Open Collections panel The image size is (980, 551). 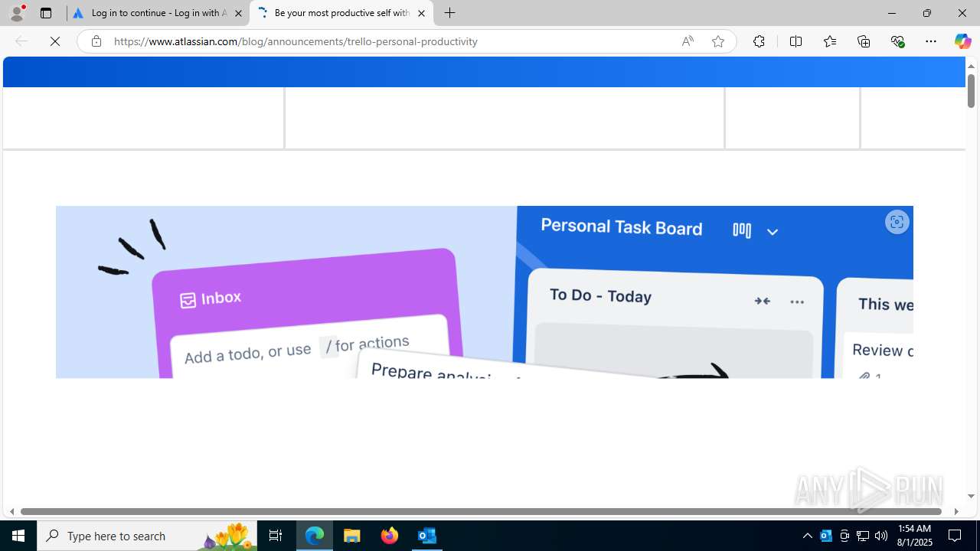point(864,41)
